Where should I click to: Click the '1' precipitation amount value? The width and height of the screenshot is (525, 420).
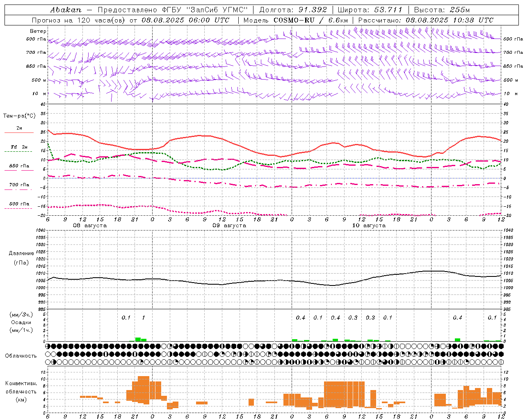tap(143, 317)
